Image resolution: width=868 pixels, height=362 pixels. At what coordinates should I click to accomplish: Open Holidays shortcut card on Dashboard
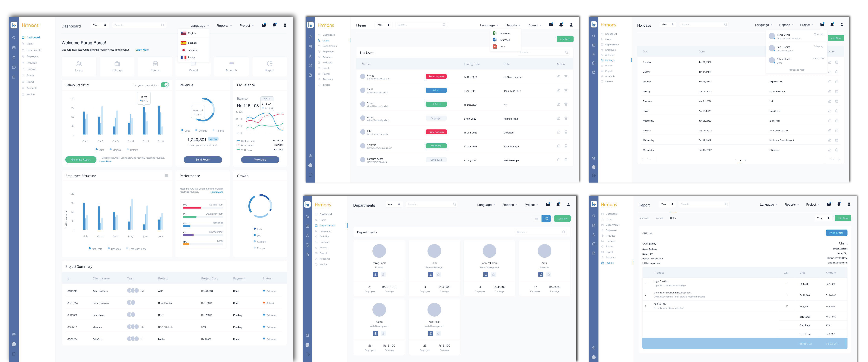pos(117,66)
